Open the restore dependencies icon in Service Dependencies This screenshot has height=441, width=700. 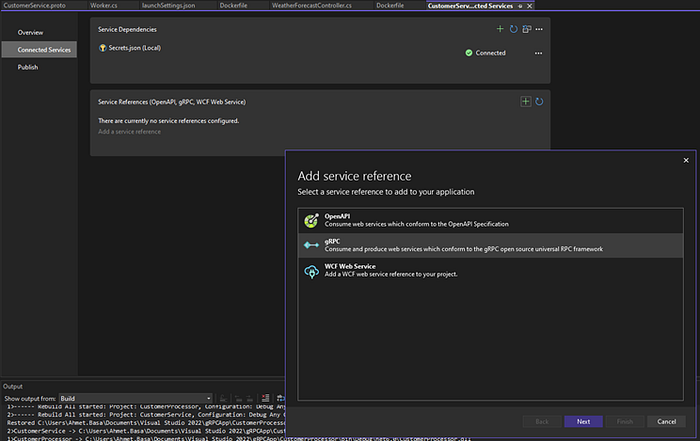click(527, 29)
